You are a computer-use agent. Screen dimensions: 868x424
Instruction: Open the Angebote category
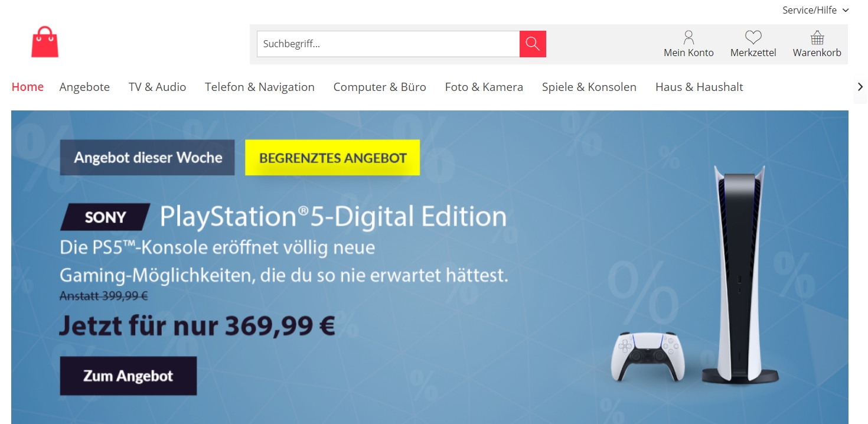point(84,87)
